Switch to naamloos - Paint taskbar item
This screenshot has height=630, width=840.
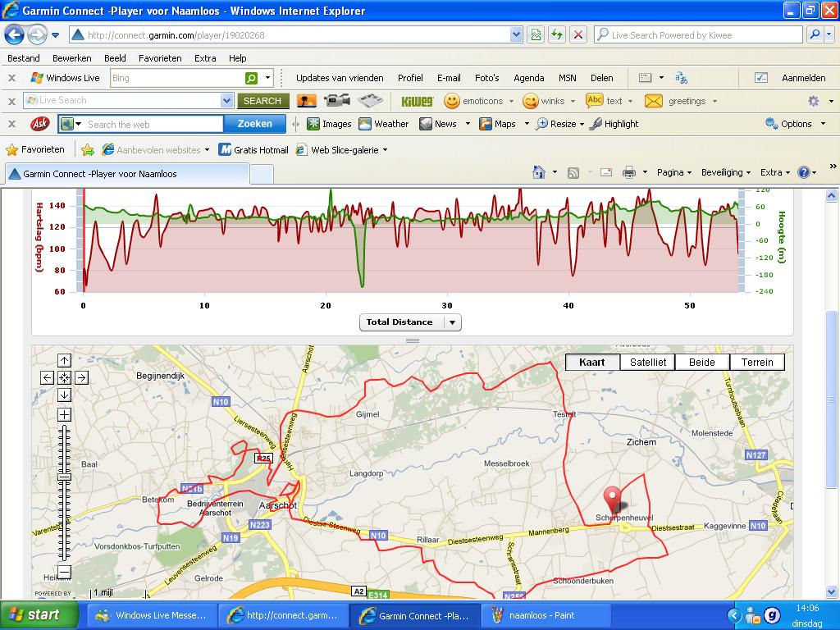(x=546, y=615)
